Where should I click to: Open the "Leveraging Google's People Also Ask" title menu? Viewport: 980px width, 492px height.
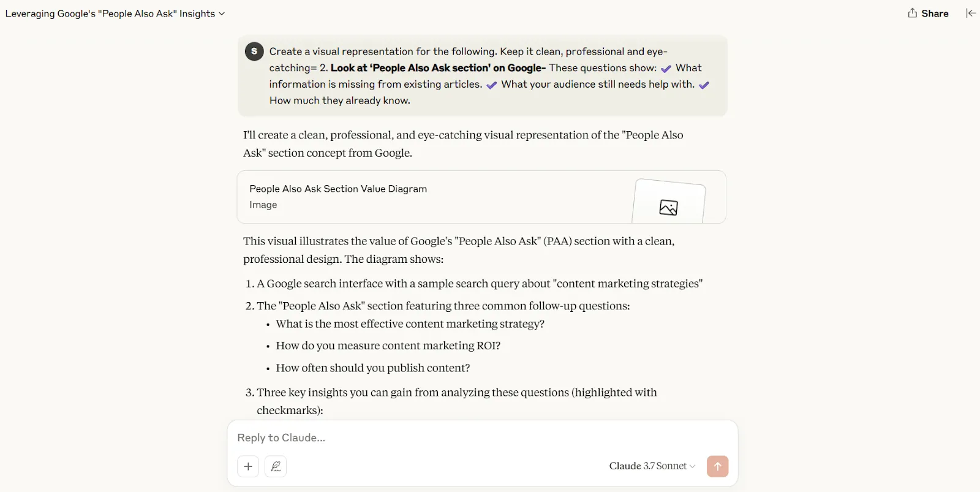tap(115, 13)
